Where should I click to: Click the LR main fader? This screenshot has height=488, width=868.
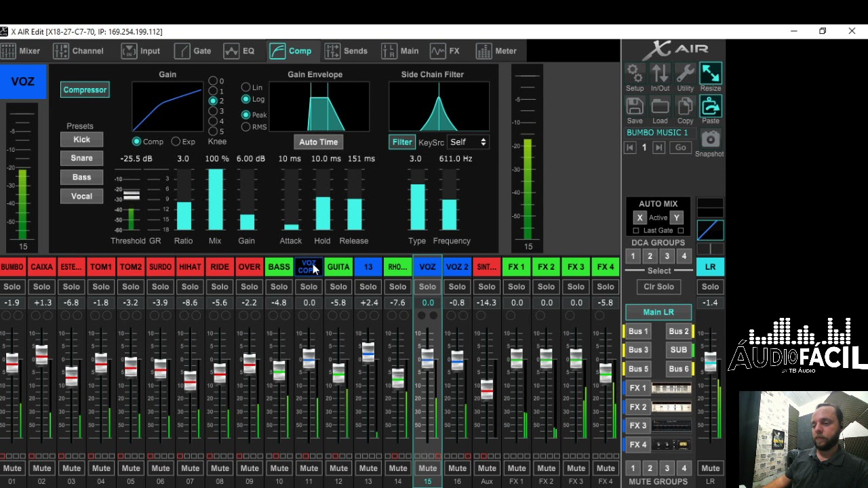coord(710,363)
